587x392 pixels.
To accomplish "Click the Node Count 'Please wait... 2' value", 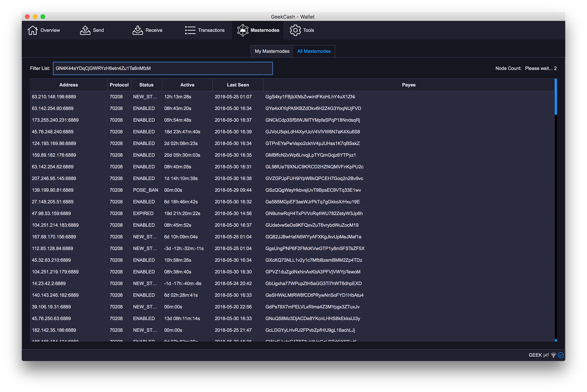I will (541, 68).
